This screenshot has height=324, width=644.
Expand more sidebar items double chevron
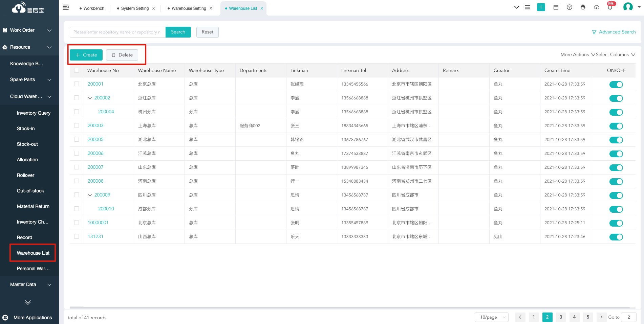click(x=28, y=302)
